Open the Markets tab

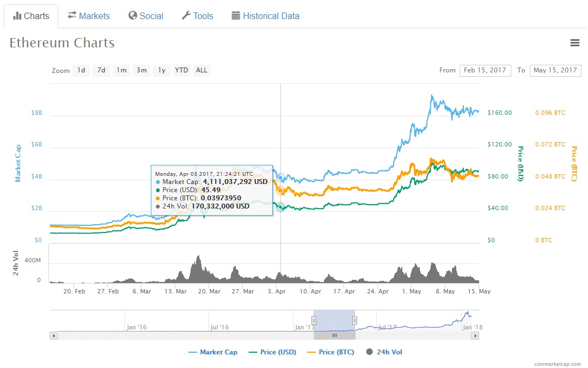pyautogui.click(x=89, y=16)
